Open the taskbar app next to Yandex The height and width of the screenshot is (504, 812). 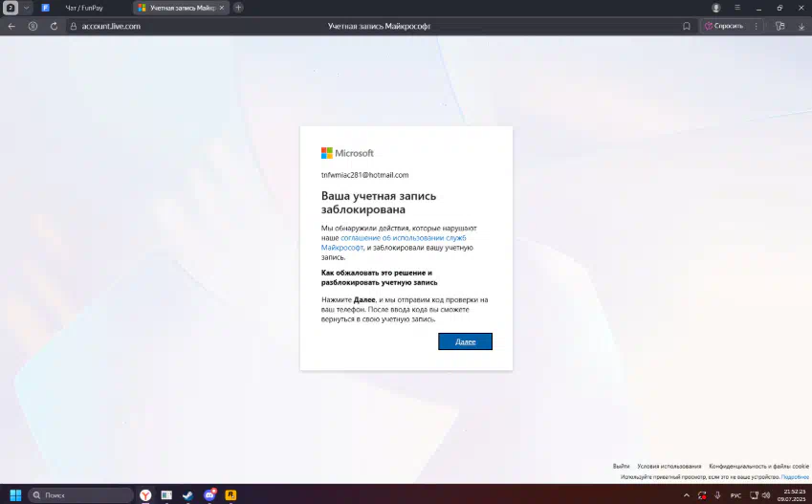pos(166,494)
